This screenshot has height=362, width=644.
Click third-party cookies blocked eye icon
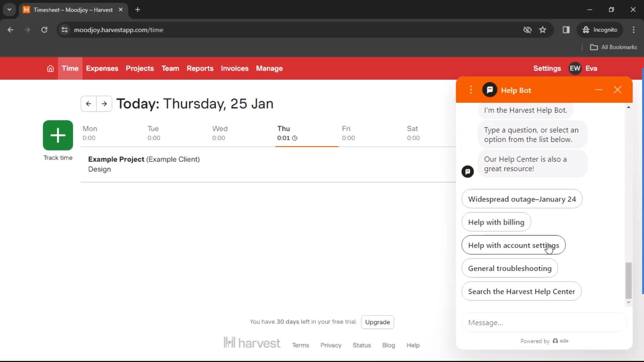point(527,30)
